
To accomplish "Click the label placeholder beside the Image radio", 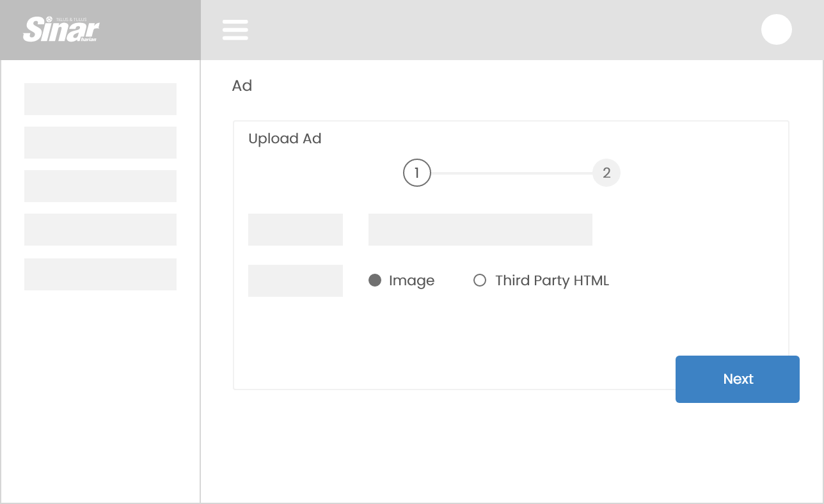I will pos(296,281).
